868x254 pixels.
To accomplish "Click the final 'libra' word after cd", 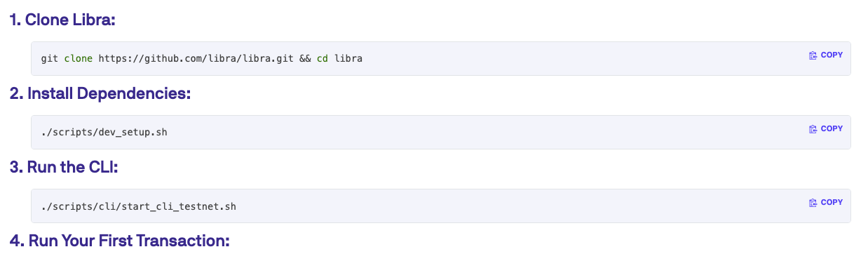I will [x=348, y=58].
